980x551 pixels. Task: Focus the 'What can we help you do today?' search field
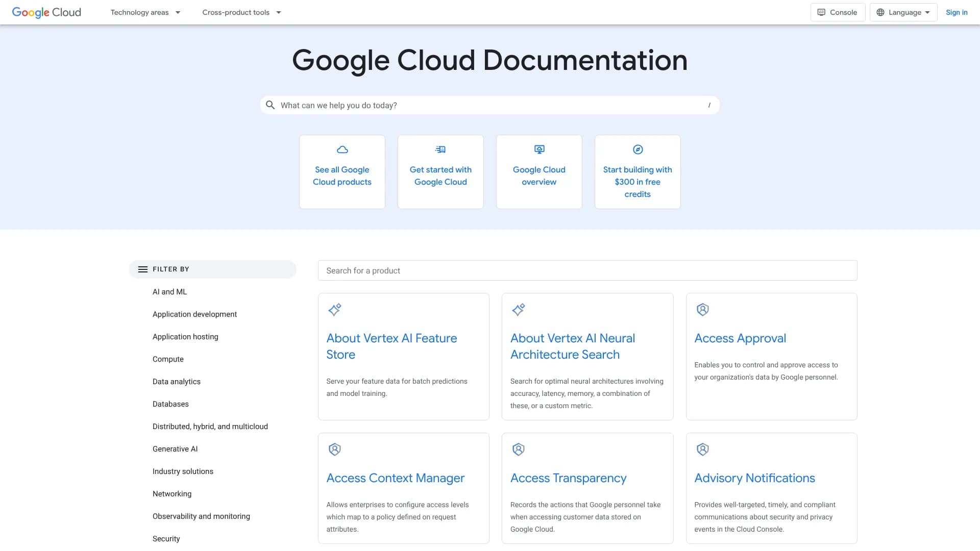click(x=490, y=105)
